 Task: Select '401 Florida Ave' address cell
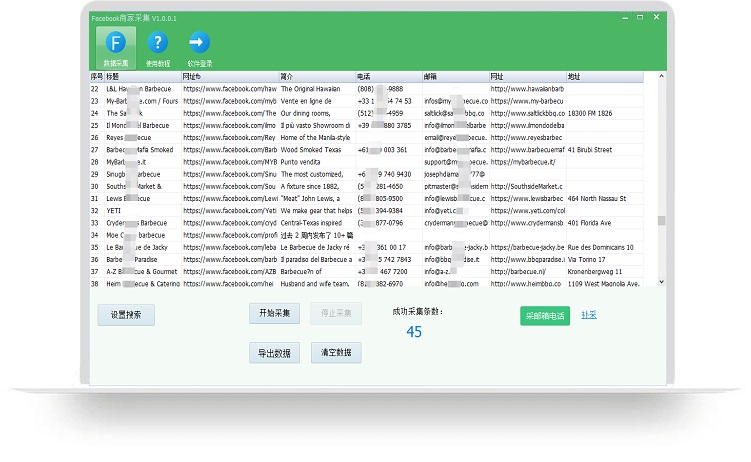(x=605, y=223)
